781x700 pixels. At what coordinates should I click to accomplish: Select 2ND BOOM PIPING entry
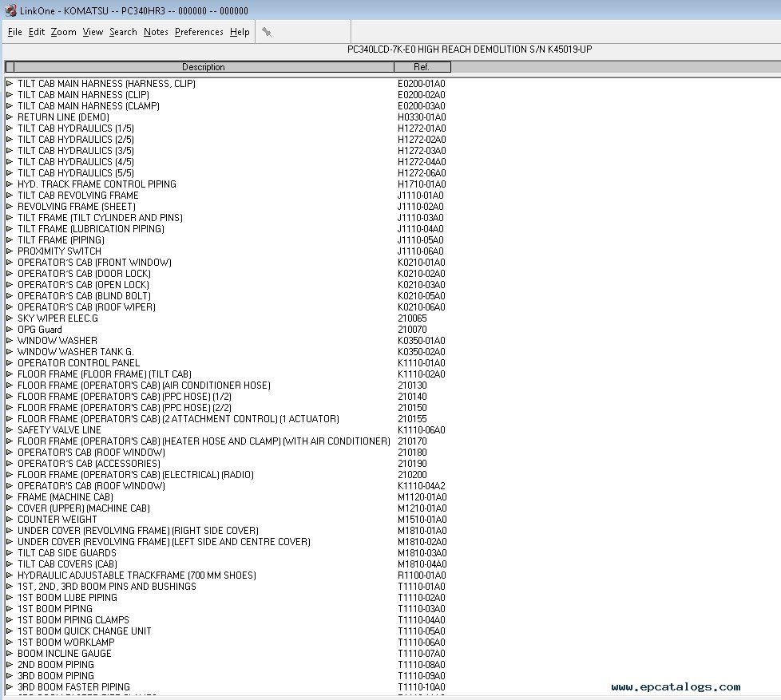click(x=56, y=665)
